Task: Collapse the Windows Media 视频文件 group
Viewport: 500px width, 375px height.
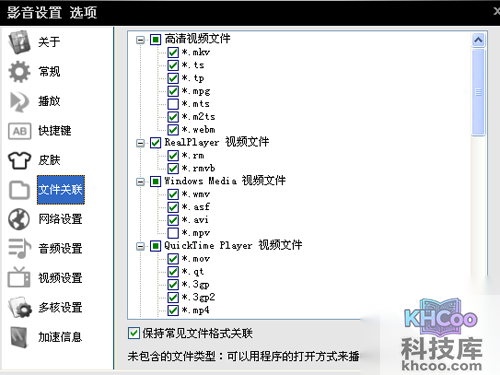Action: [x=140, y=182]
